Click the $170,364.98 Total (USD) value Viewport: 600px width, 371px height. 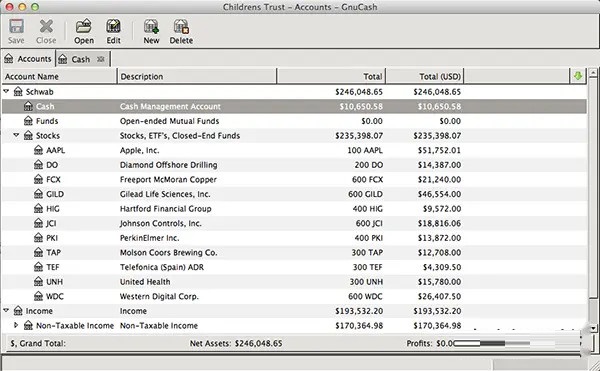(x=437, y=326)
